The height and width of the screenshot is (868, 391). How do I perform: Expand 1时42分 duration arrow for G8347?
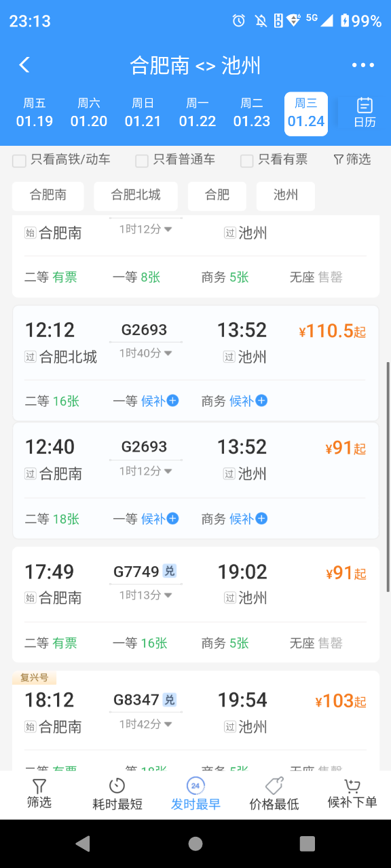168,724
